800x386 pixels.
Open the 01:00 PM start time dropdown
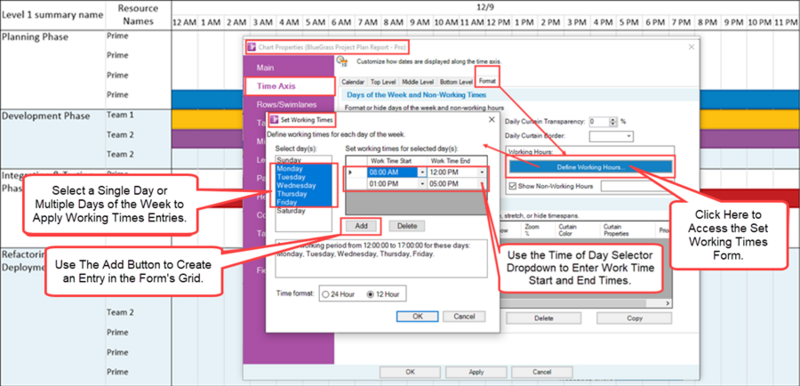(422, 184)
